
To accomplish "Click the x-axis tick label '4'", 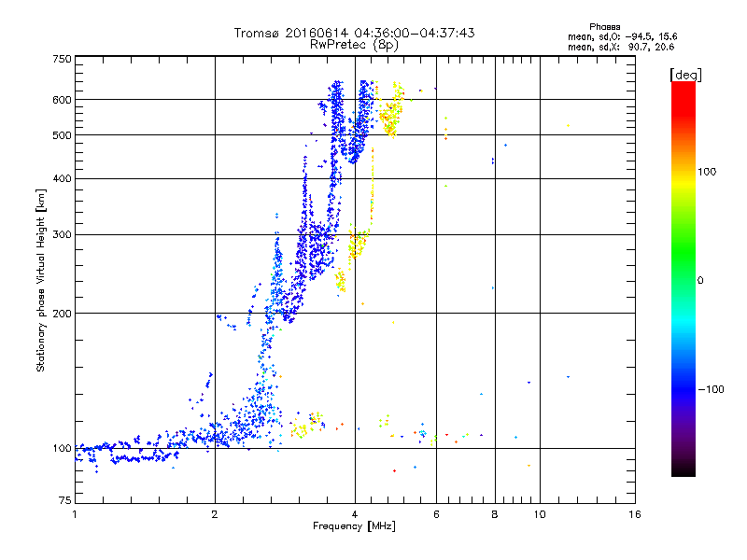I will [355, 514].
